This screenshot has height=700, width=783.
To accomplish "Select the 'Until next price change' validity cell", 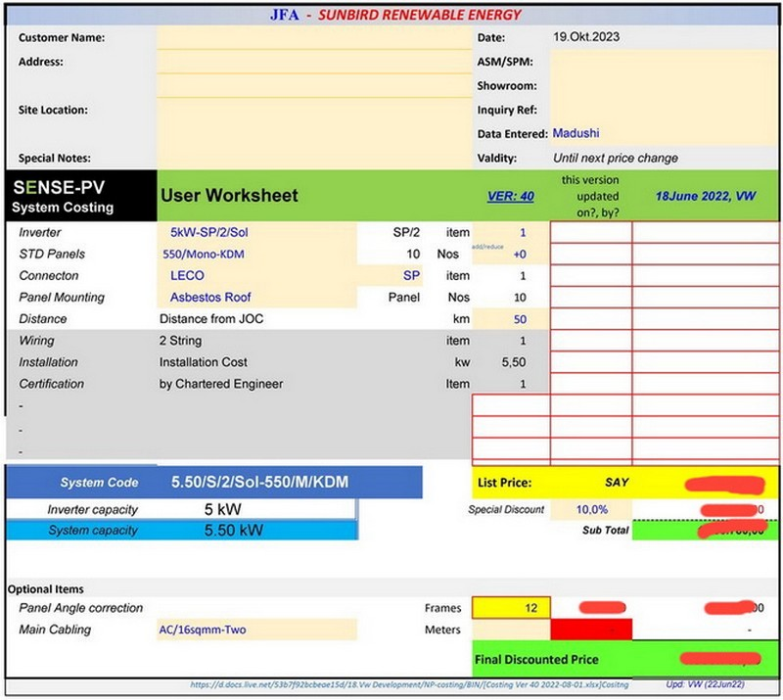I will 616,158.
